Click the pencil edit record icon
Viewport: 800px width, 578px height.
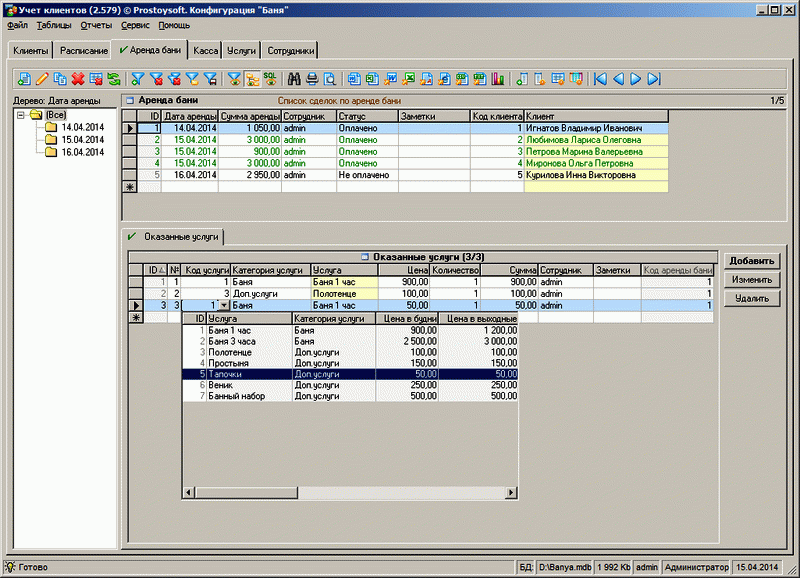[x=41, y=78]
